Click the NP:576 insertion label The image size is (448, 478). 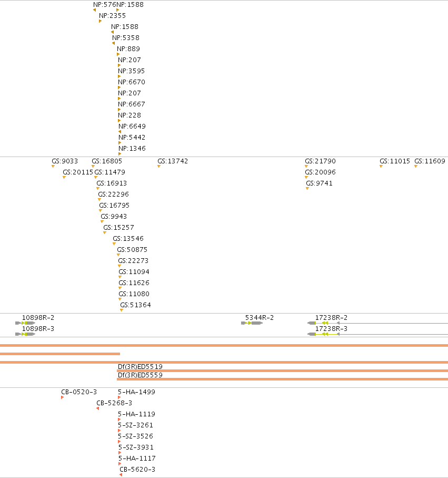point(104,5)
